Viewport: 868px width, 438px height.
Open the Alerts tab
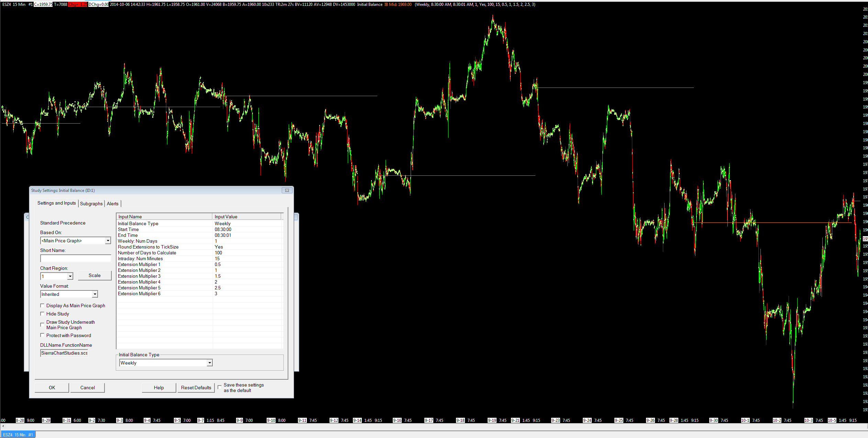[x=112, y=204]
